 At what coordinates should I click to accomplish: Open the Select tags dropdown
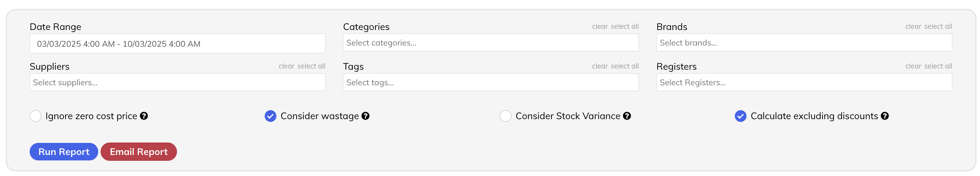point(491,82)
